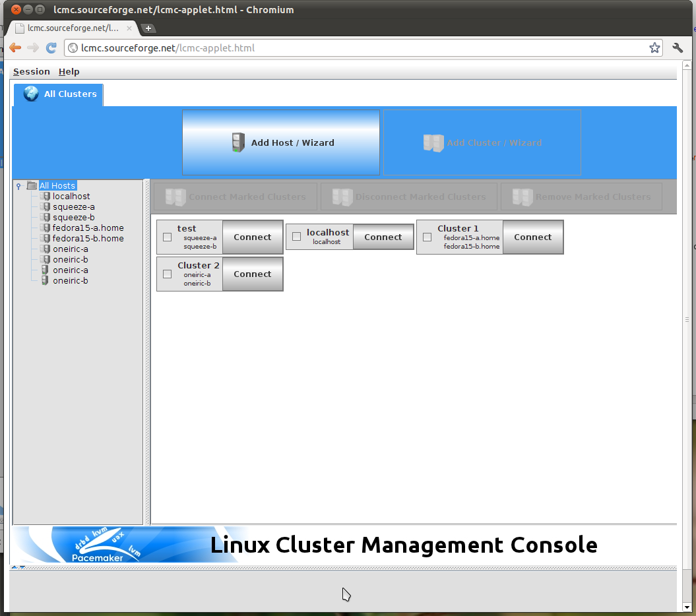Open the Session menu

(31, 71)
